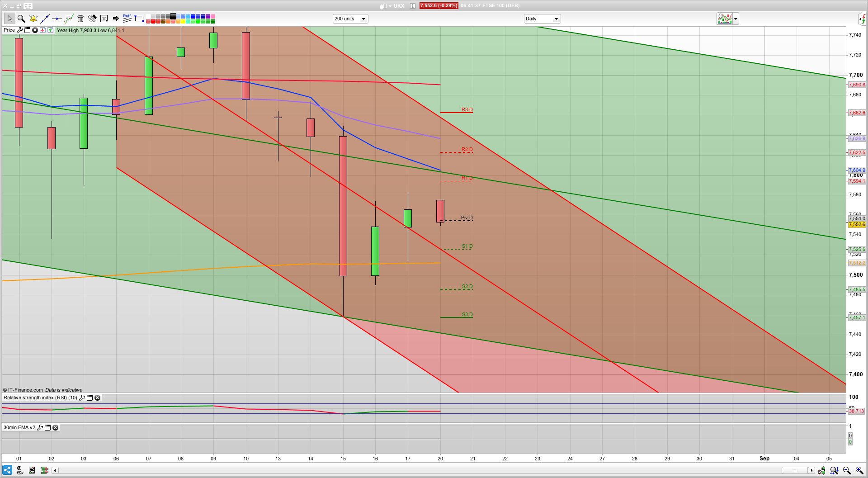Pick the black color swatch
The width and height of the screenshot is (868, 478).
173,16
